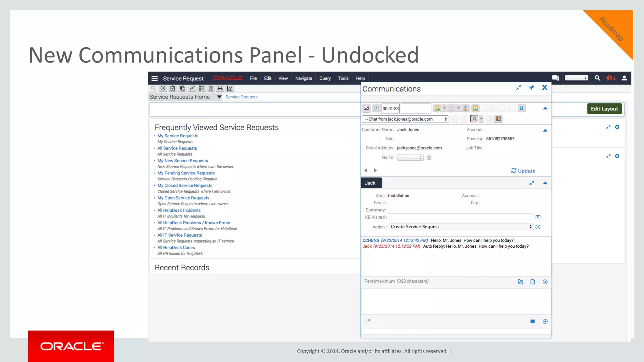Select the Jack chat tab

pos(371,183)
